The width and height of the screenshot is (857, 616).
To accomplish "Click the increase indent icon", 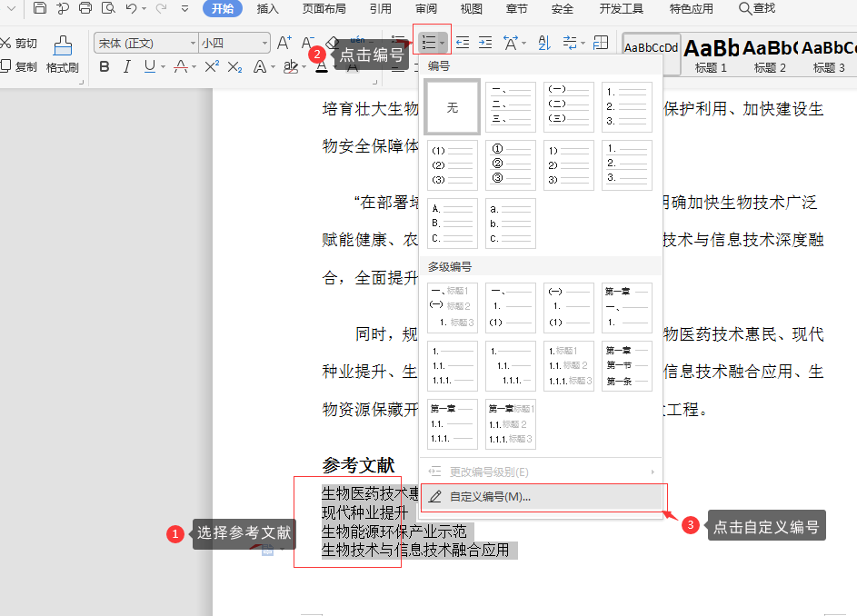I will pyautogui.click(x=485, y=43).
